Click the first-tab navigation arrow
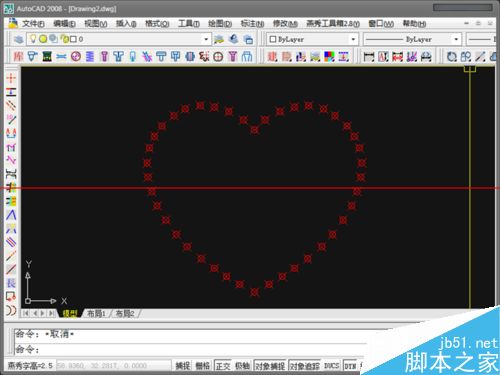 tap(26, 313)
